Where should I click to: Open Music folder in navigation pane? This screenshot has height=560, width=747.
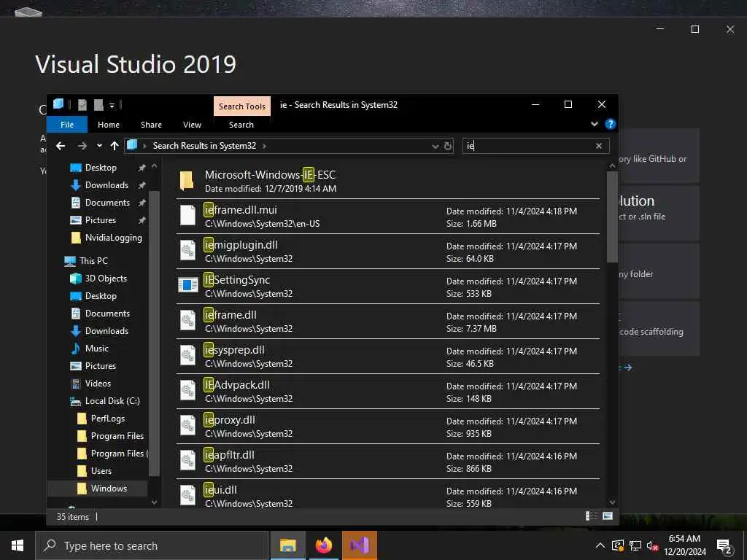[97, 349]
